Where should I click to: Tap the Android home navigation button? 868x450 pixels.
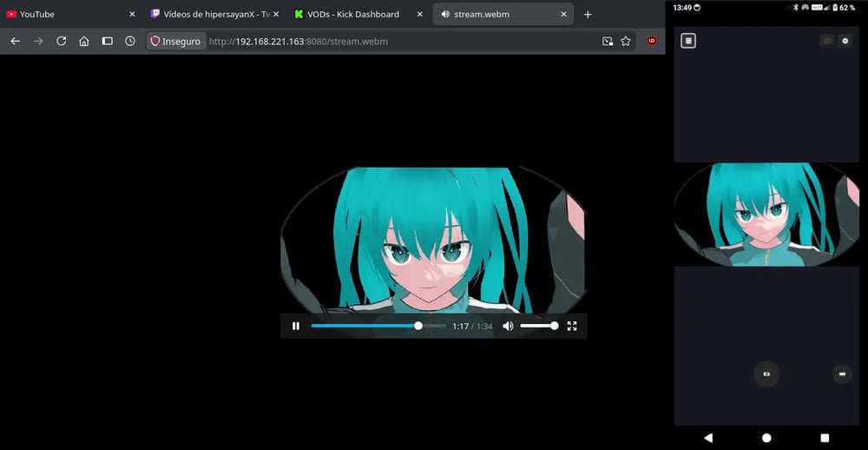(x=766, y=438)
